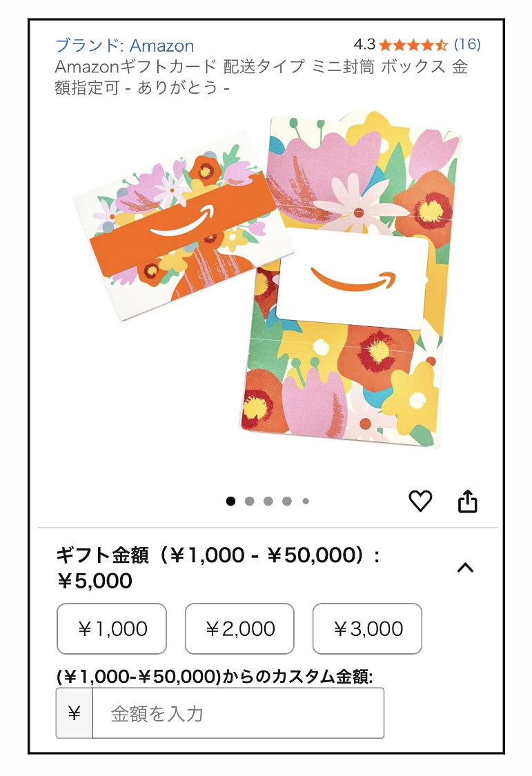Go to the third image carousel dot
This screenshot has height=776, width=532.
[268, 501]
